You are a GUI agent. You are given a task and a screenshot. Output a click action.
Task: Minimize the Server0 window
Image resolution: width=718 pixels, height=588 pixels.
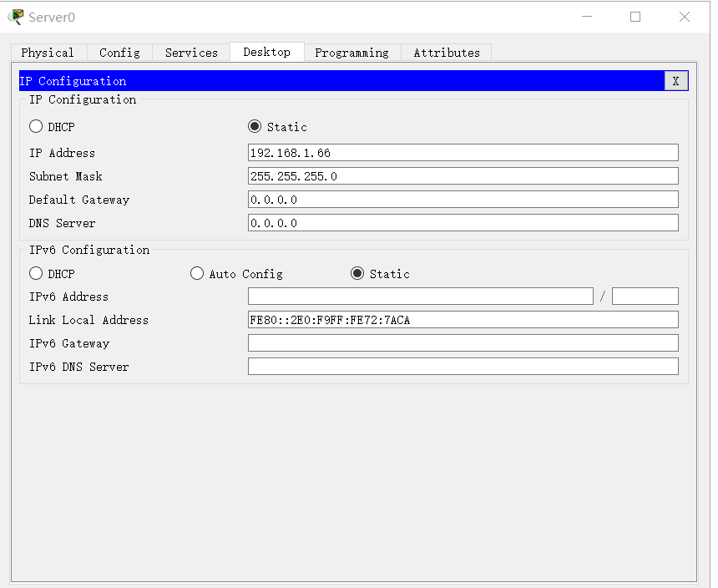tap(587, 17)
